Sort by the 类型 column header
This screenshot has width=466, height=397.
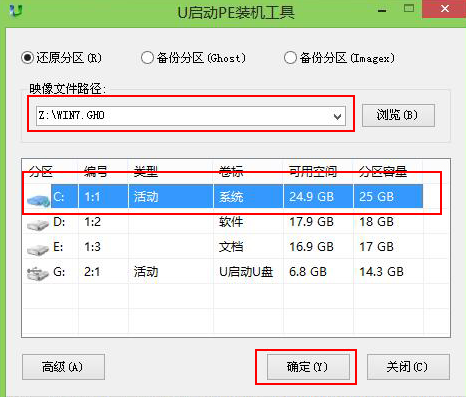tap(146, 171)
